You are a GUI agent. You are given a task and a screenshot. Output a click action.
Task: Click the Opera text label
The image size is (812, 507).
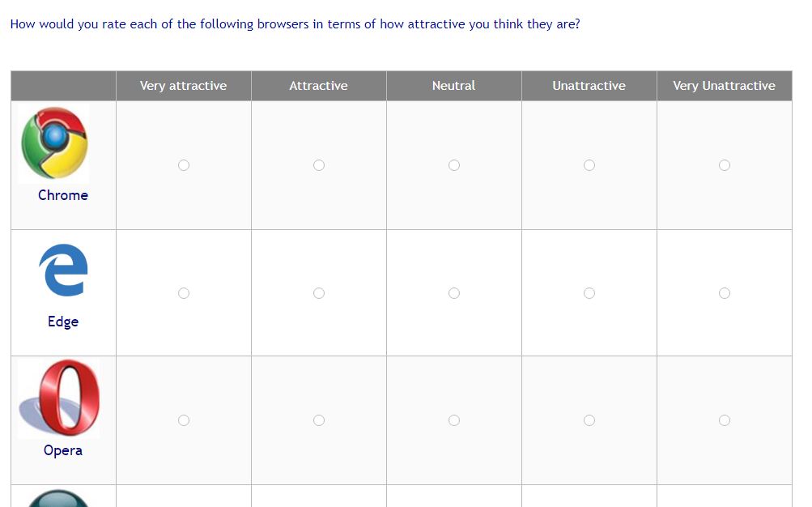tap(63, 450)
